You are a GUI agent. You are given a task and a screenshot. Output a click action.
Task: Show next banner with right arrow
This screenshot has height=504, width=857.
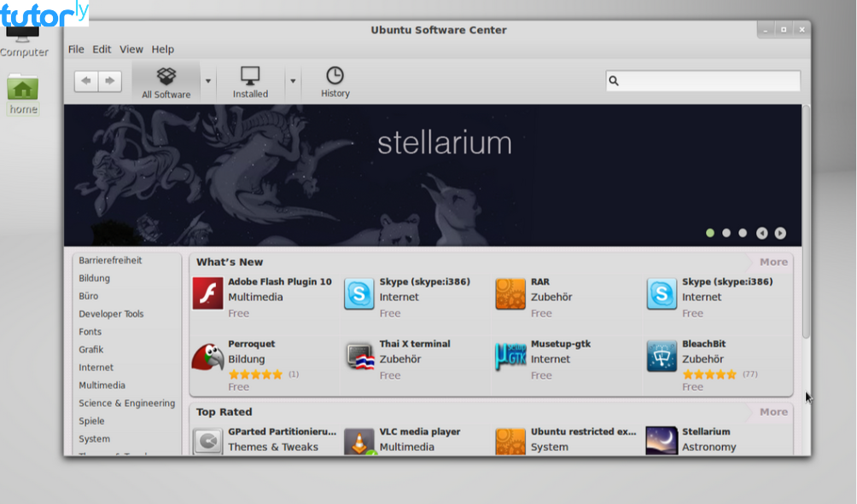(x=780, y=233)
